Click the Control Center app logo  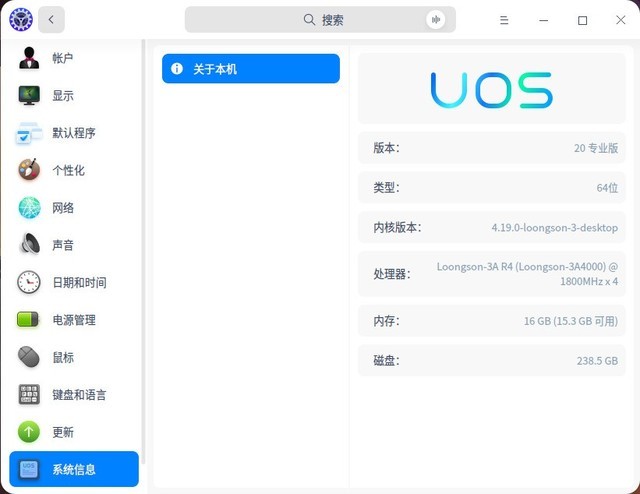20,20
